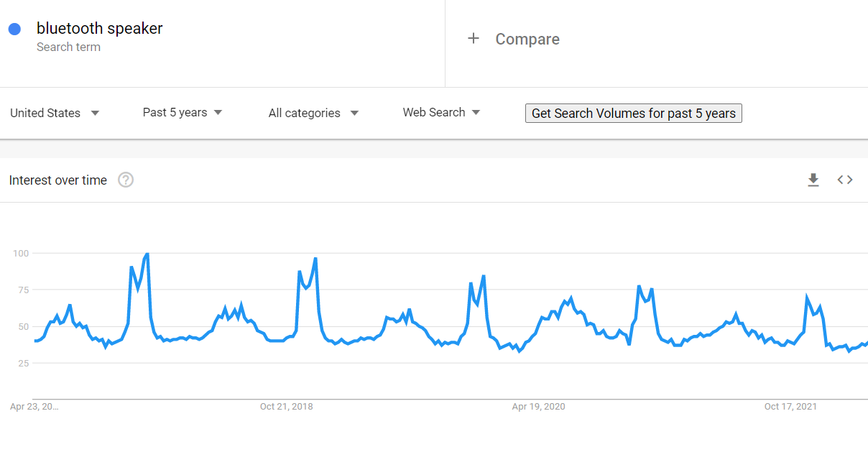Click the Oct 21, 2018 date label
The width and height of the screenshot is (868, 452).
pos(286,407)
